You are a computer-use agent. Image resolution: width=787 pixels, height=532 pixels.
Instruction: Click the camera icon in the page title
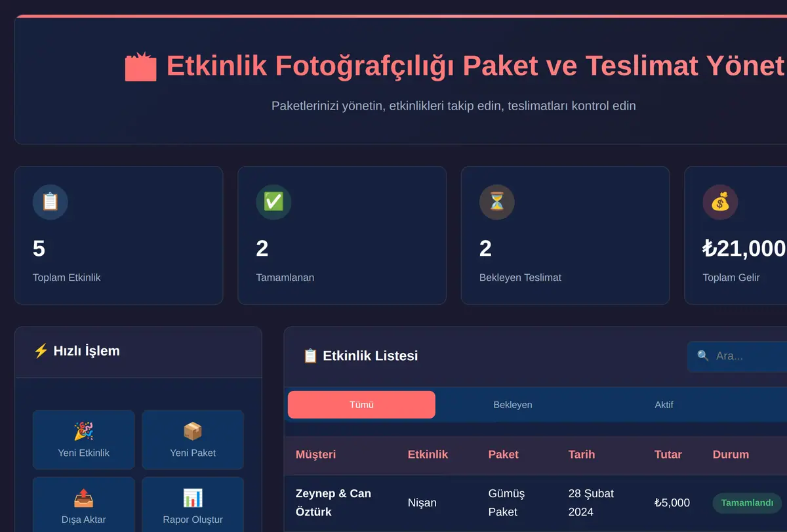141,67
